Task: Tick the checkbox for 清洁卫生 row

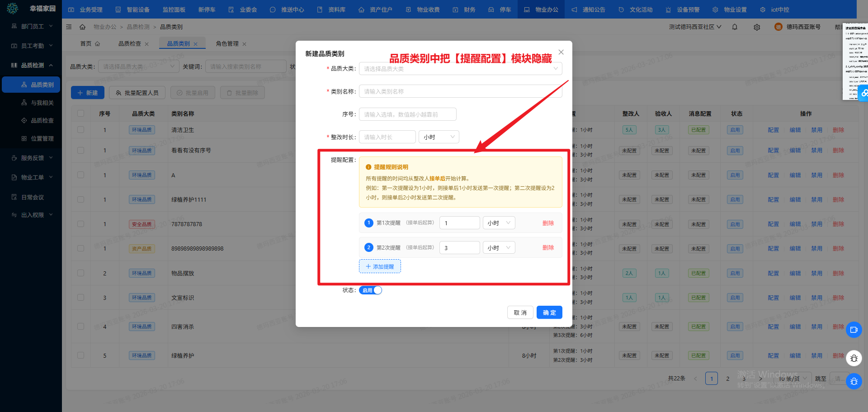Action: tap(80, 130)
